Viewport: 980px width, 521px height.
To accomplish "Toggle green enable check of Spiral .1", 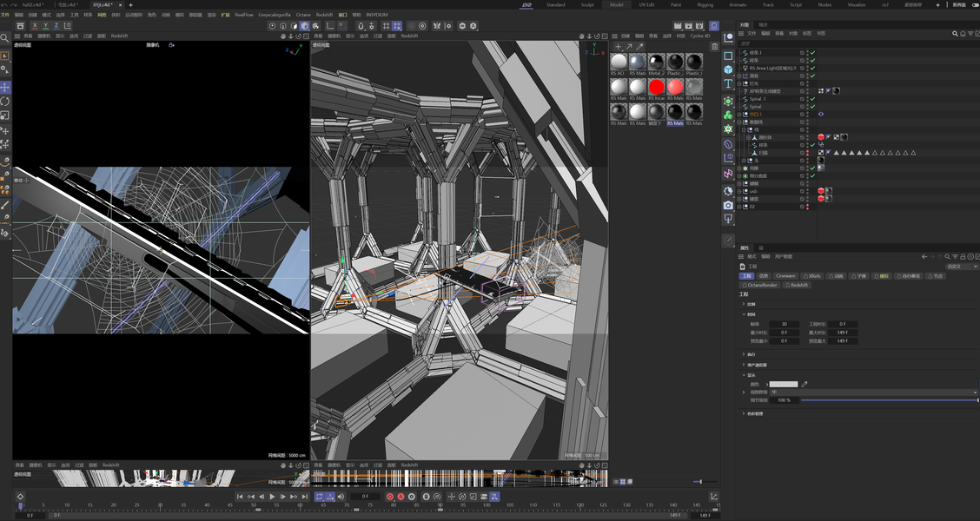I will pos(812,99).
